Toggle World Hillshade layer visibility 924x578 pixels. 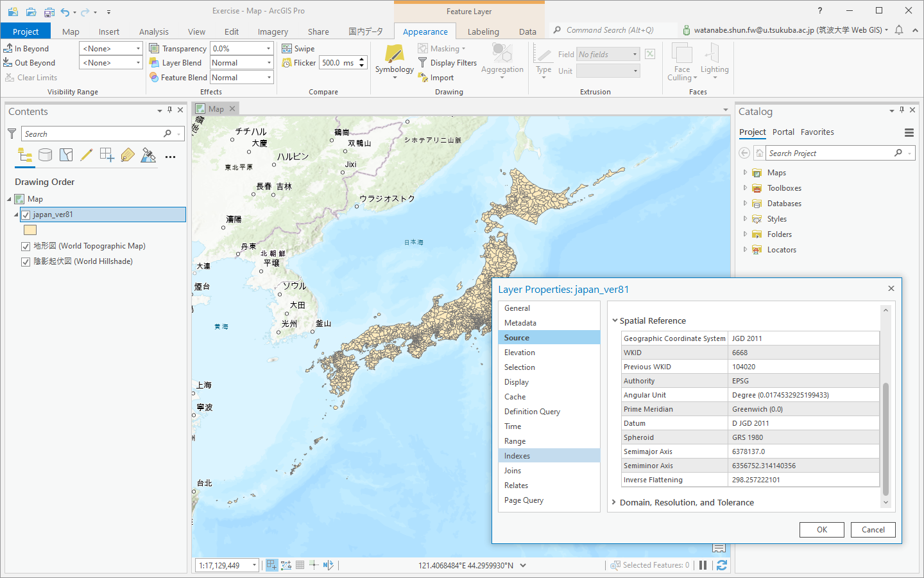point(26,261)
